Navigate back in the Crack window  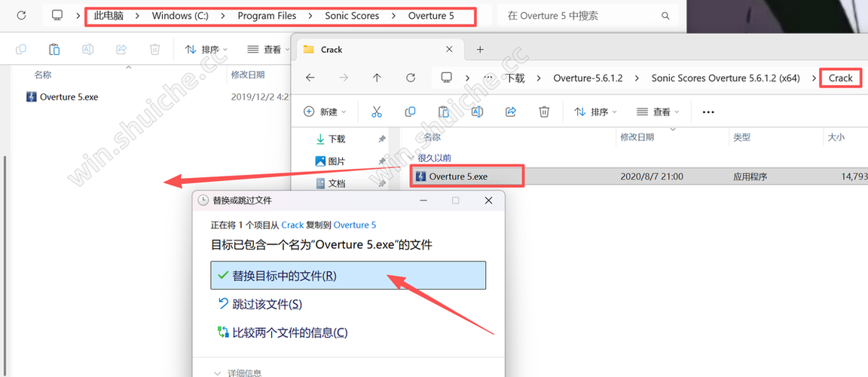310,78
